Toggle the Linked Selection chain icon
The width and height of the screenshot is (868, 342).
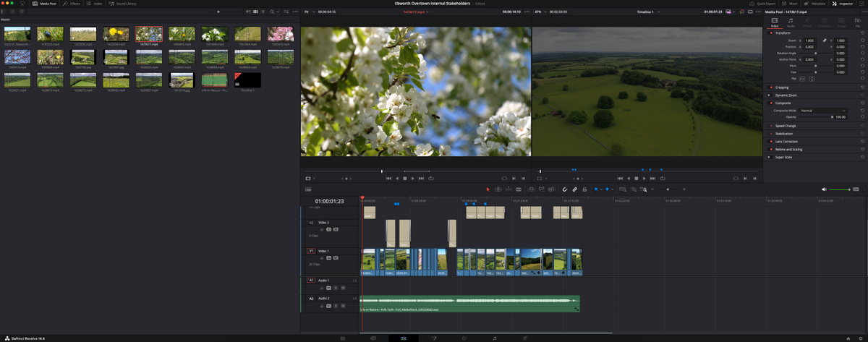[575, 189]
